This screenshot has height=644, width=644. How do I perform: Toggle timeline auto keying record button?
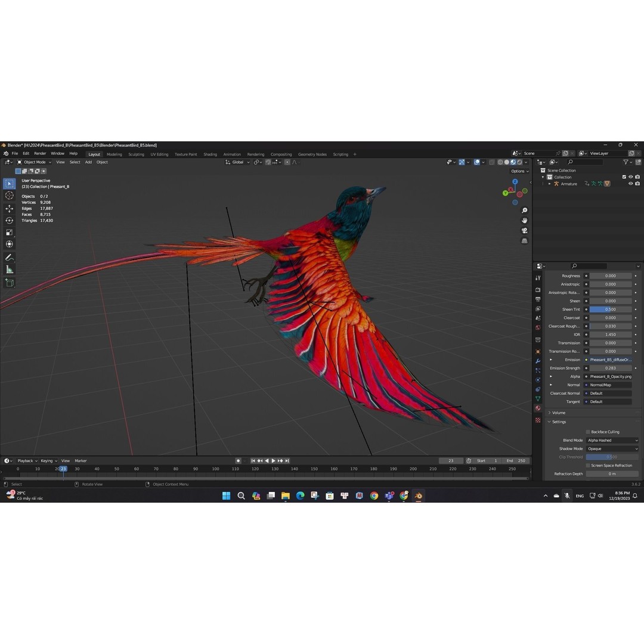[238, 461]
